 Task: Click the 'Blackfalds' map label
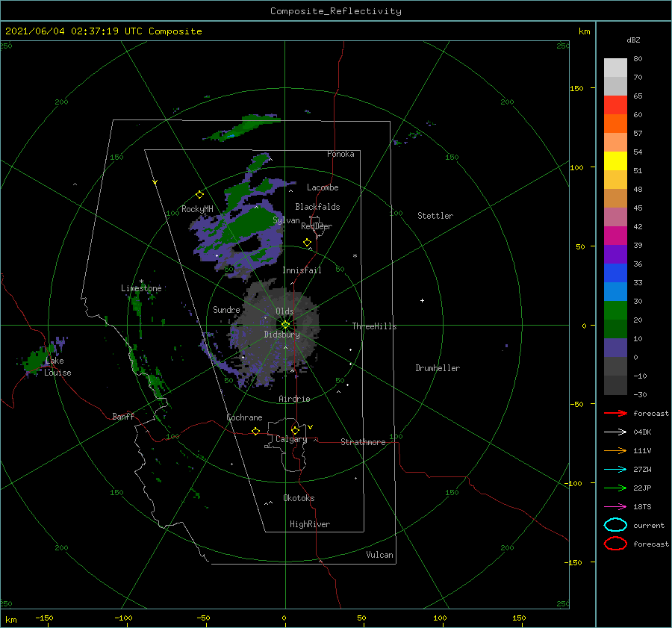point(317,207)
